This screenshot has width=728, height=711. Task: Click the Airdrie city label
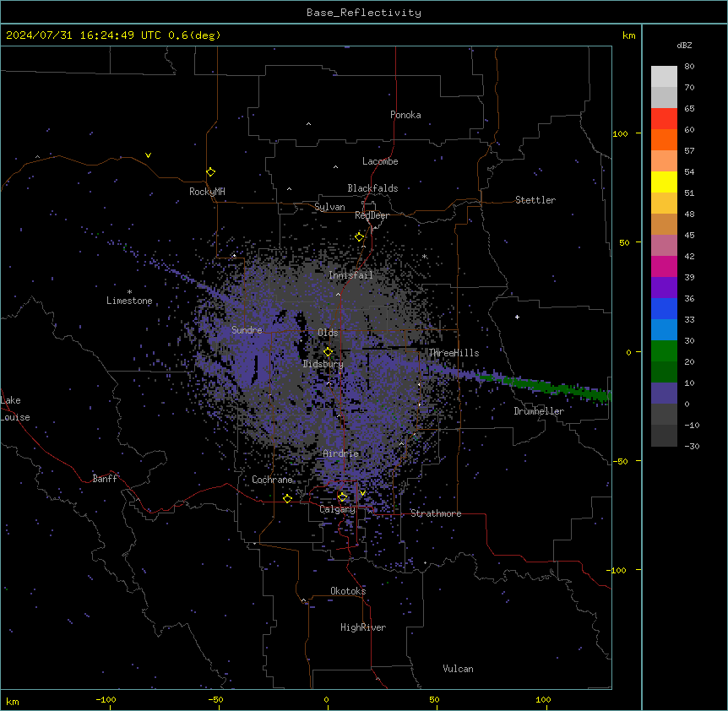341,453
